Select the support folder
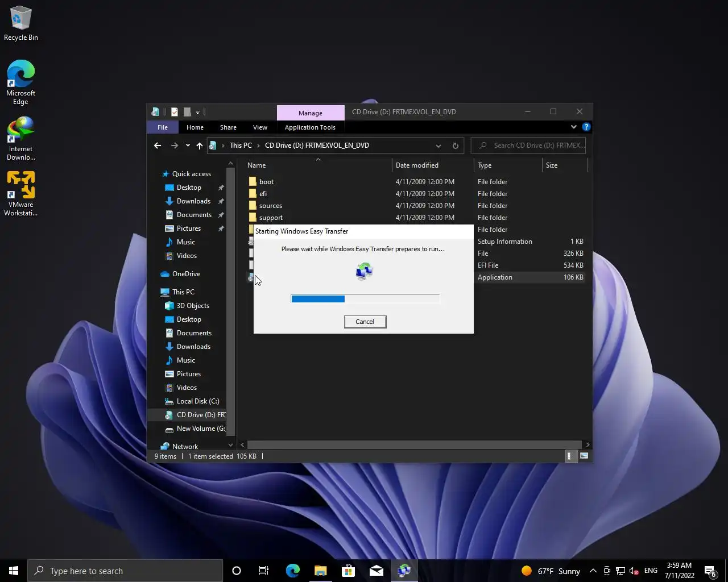 (271, 218)
